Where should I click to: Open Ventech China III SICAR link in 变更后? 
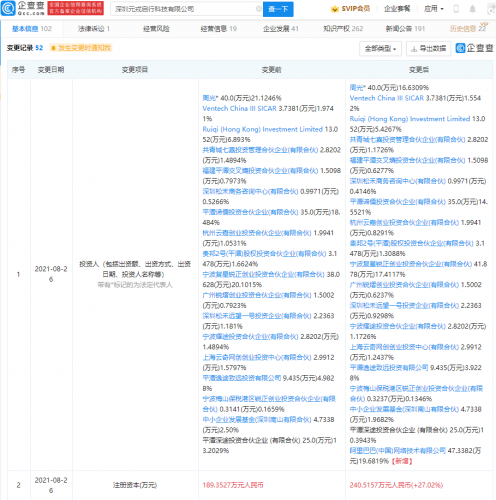click(386, 98)
